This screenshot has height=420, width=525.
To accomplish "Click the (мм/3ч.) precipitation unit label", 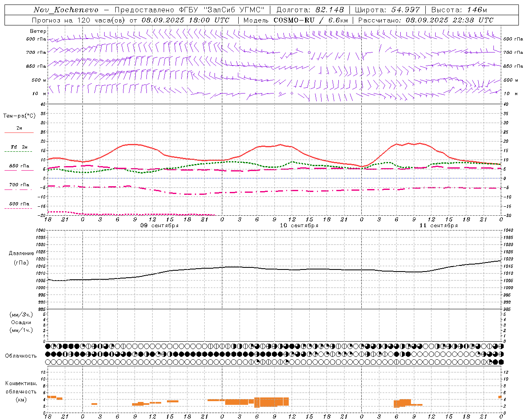I will coord(21,315).
